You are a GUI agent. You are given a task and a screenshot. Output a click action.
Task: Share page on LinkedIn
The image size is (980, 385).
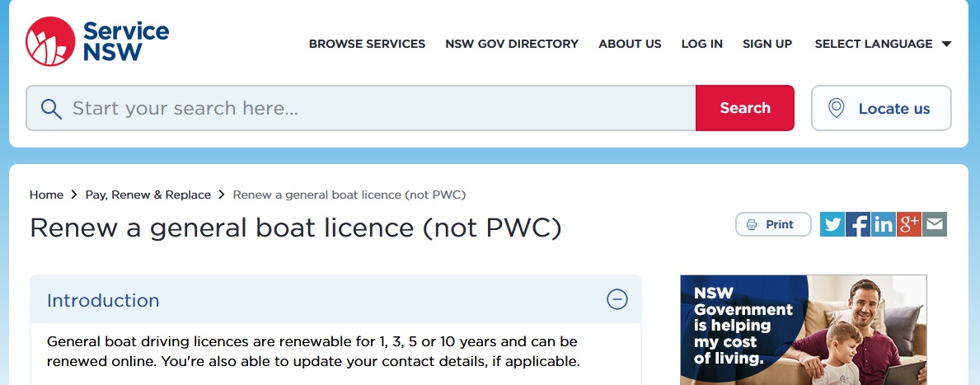click(884, 224)
